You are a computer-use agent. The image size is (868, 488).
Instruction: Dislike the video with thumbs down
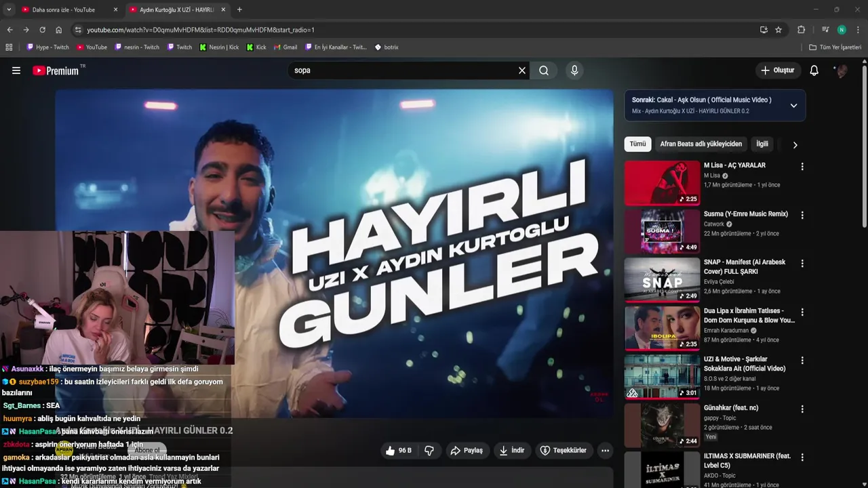point(429,451)
